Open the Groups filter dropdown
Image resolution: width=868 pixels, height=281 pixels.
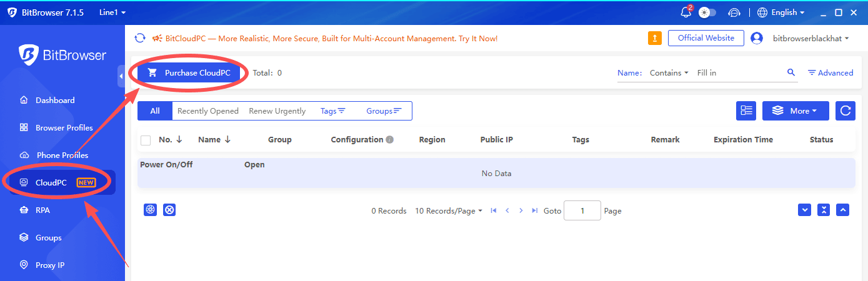[x=384, y=111]
